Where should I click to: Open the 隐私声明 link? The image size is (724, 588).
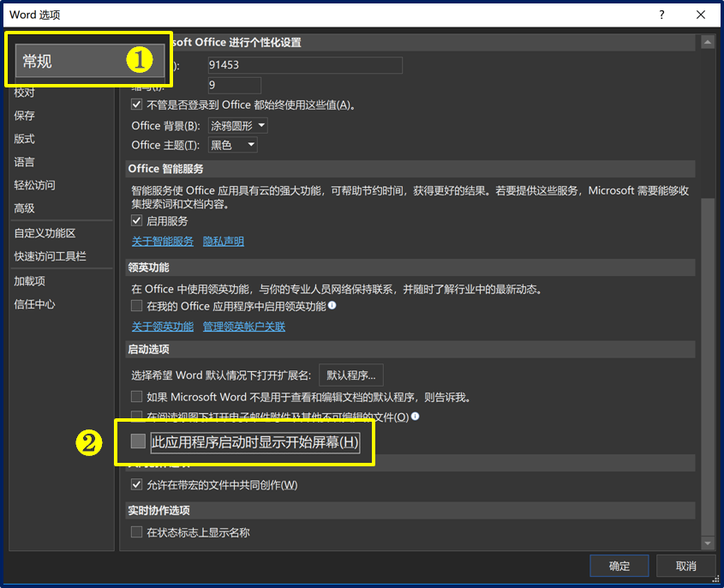point(224,241)
